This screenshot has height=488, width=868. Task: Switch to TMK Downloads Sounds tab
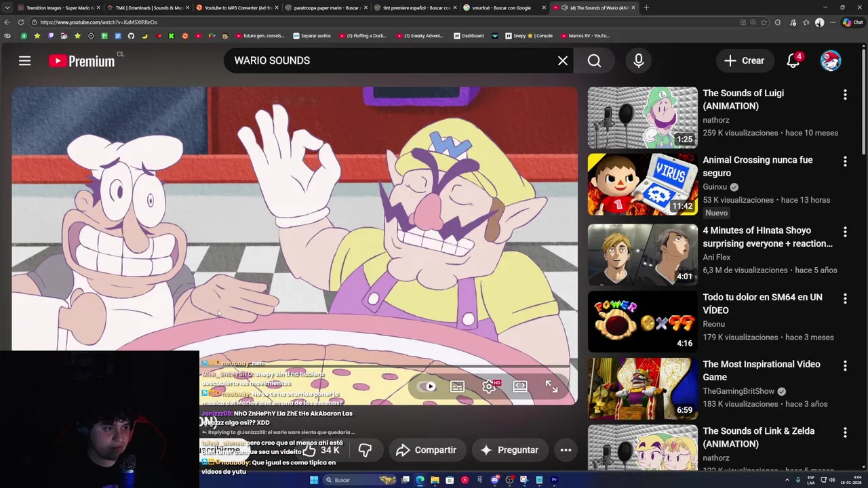point(149,7)
